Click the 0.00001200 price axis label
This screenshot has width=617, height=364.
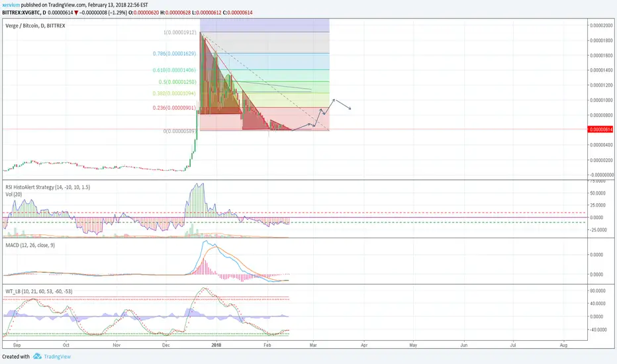coord(601,85)
